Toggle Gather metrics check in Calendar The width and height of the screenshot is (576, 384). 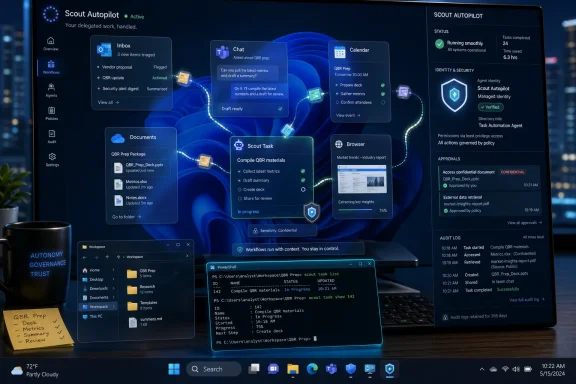383,94
